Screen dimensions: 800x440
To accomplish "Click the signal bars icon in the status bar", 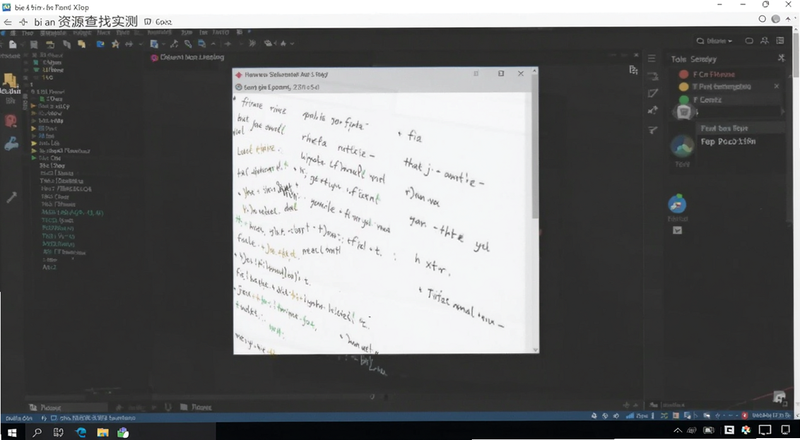I will [630, 416].
